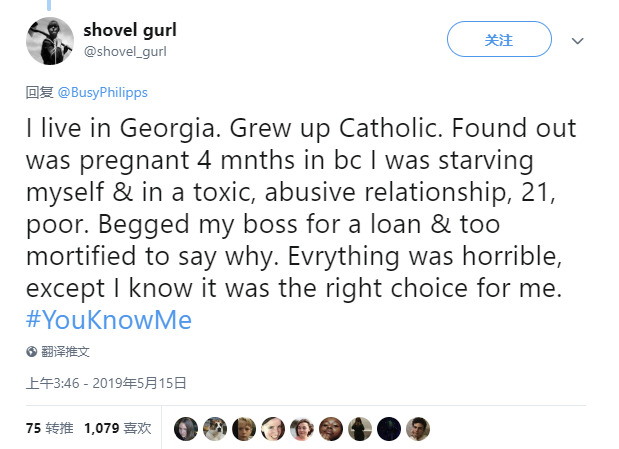
Task: Click the third liker avatar, a blond child
Action: (244, 429)
